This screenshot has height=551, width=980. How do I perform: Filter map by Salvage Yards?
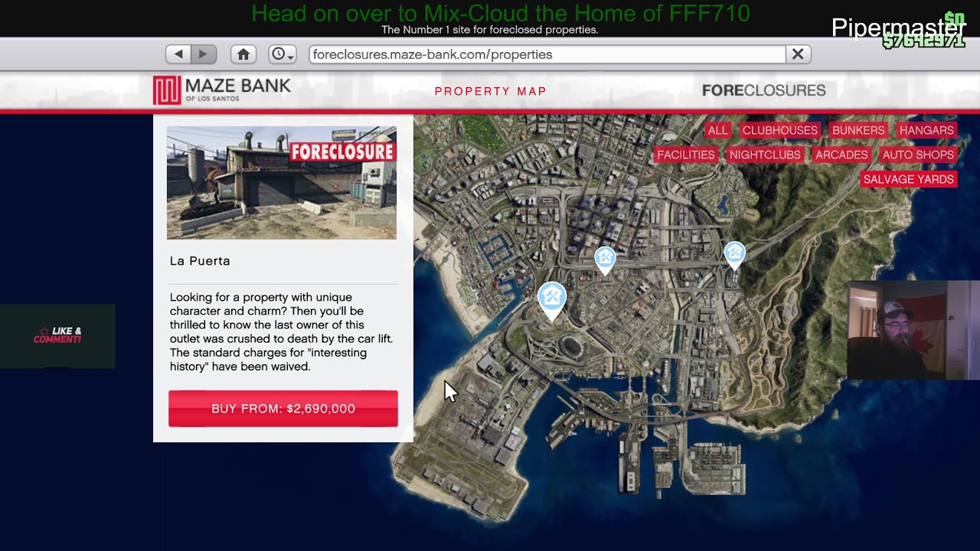(909, 179)
